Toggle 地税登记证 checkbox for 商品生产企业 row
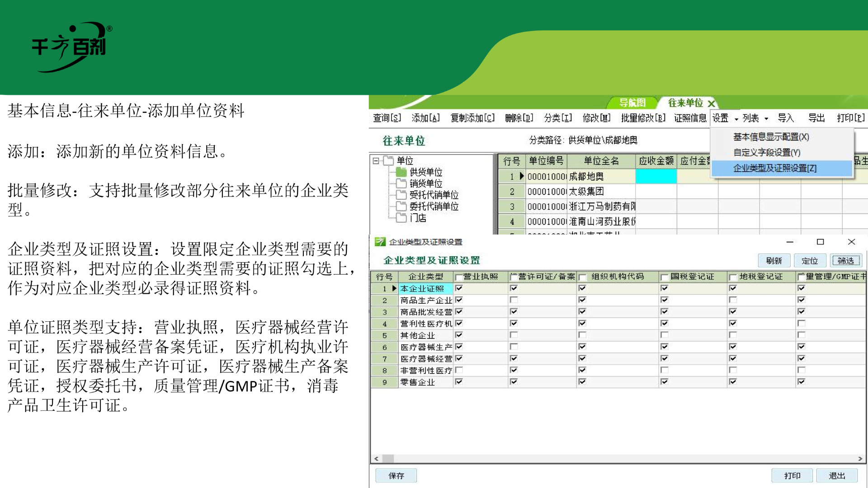Screen dimensions: 868x488 point(733,300)
